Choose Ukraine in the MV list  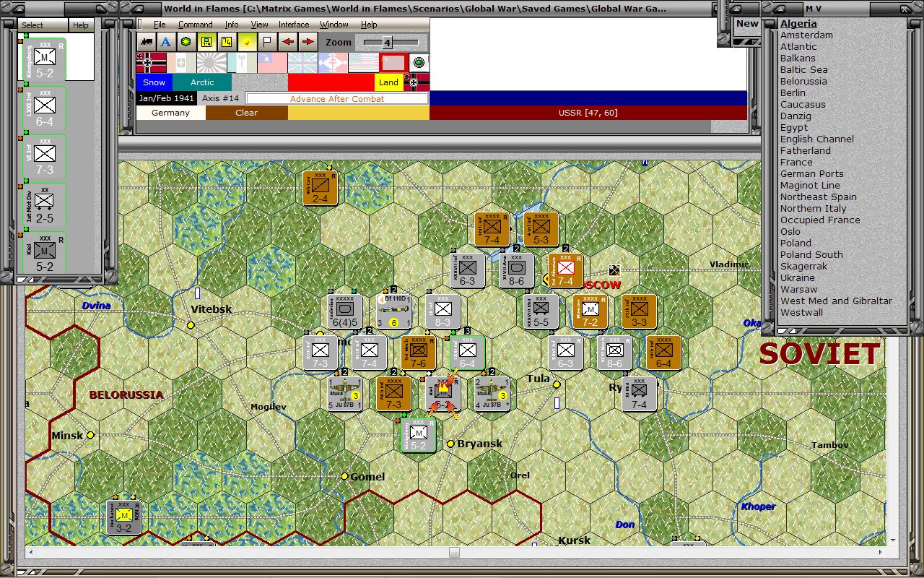pos(797,277)
